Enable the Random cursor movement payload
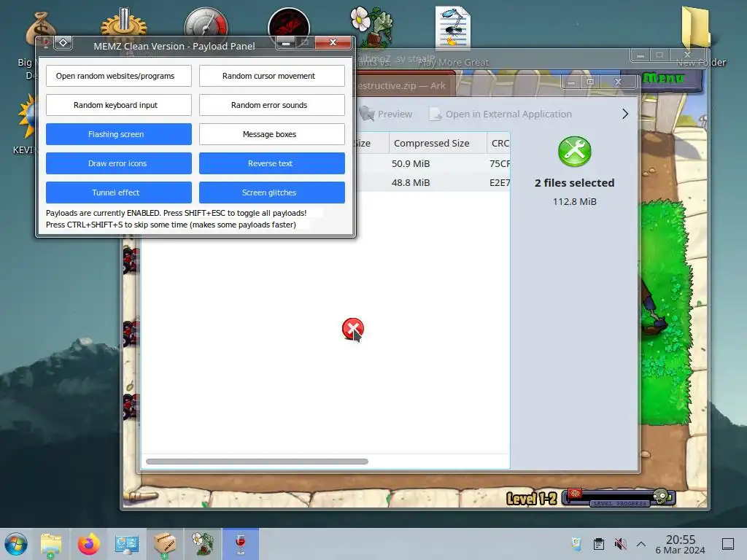Screen dimensions: 747x560 pyautogui.click(x=271, y=76)
